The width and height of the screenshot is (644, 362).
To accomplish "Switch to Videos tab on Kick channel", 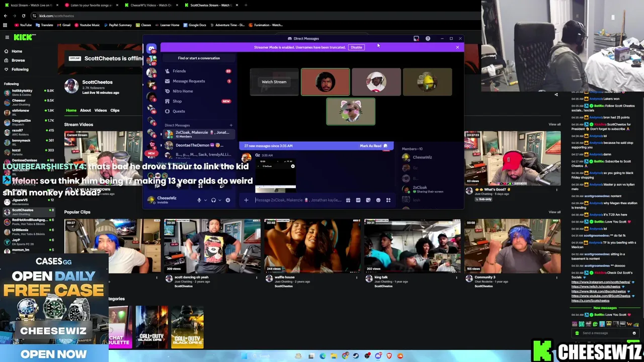I will (x=101, y=111).
